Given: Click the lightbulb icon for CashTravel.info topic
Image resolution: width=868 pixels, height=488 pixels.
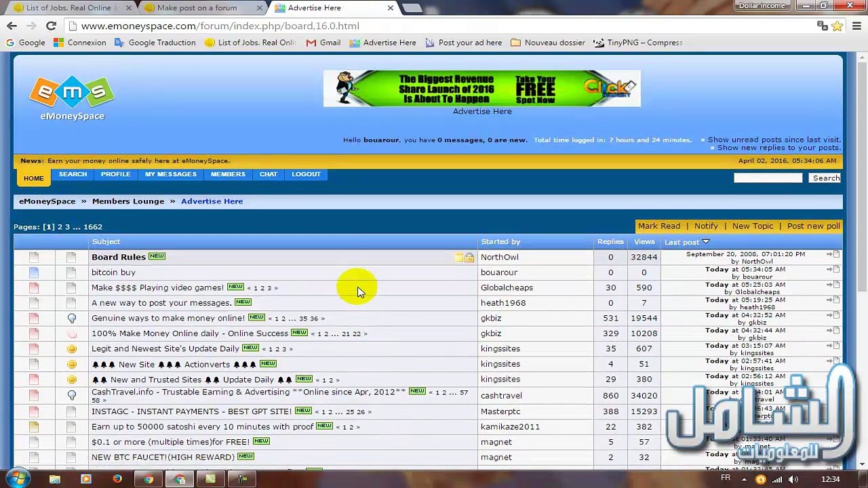Looking at the screenshot, I should (x=72, y=395).
